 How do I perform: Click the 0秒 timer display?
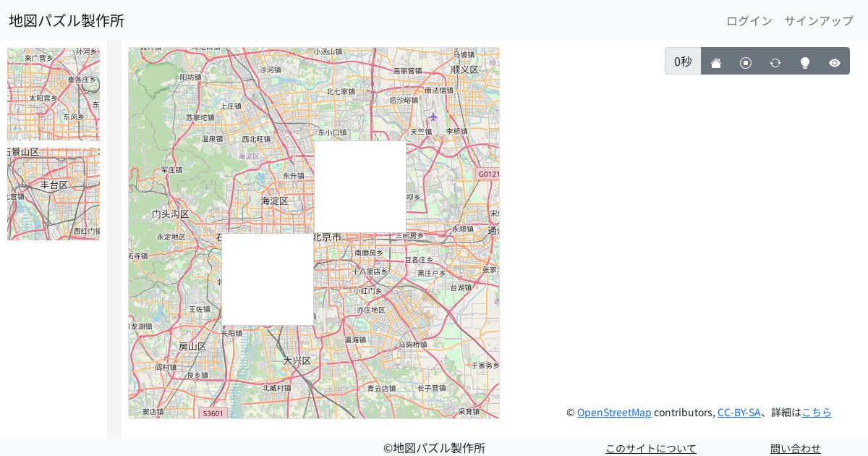coord(683,62)
